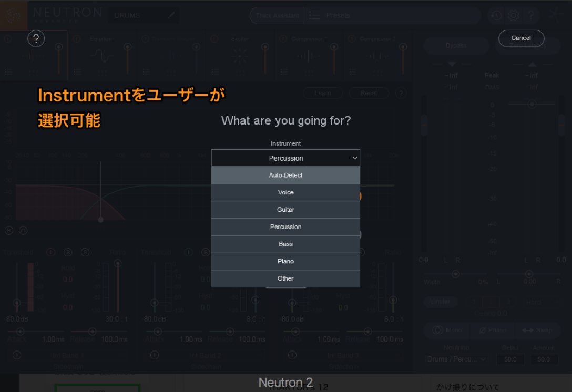Image resolution: width=572 pixels, height=392 pixels.
Task: Toggle the Exciter module power button
Action: [x=214, y=39]
